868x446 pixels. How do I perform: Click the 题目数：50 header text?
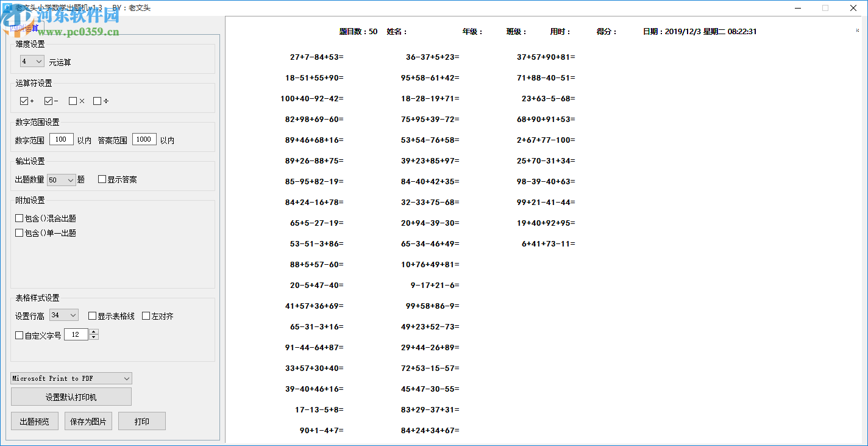click(358, 32)
